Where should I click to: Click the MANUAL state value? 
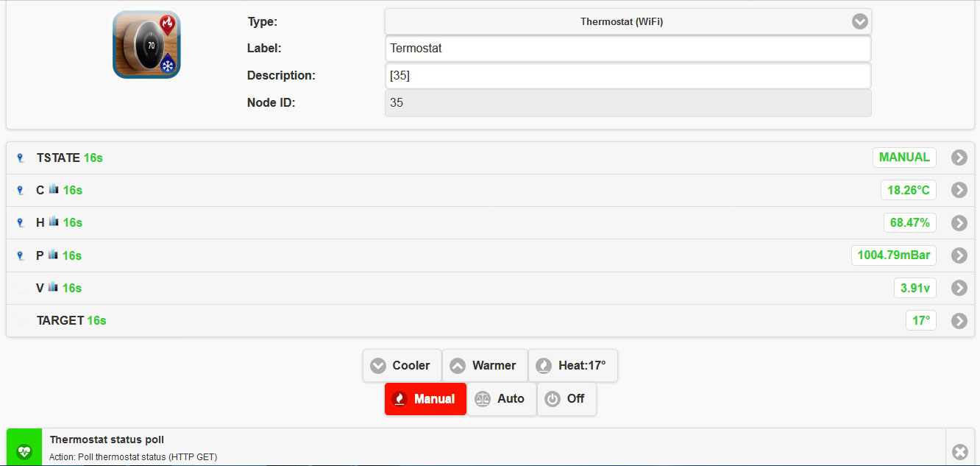904,157
